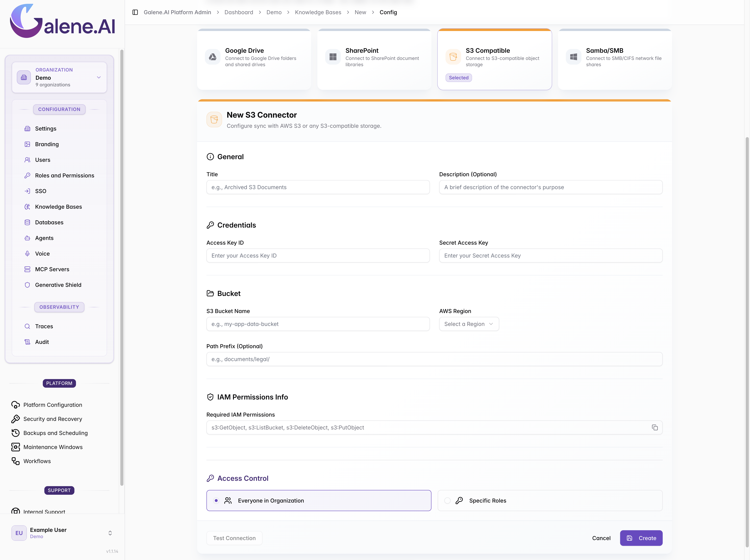The image size is (750, 560).
Task: Click the SharePoint grid icon
Action: [333, 57]
